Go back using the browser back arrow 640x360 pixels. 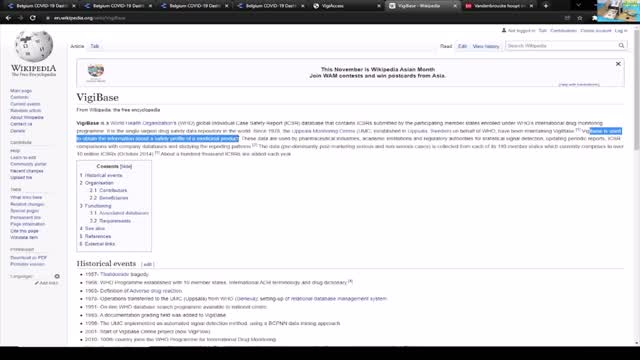click(8, 18)
